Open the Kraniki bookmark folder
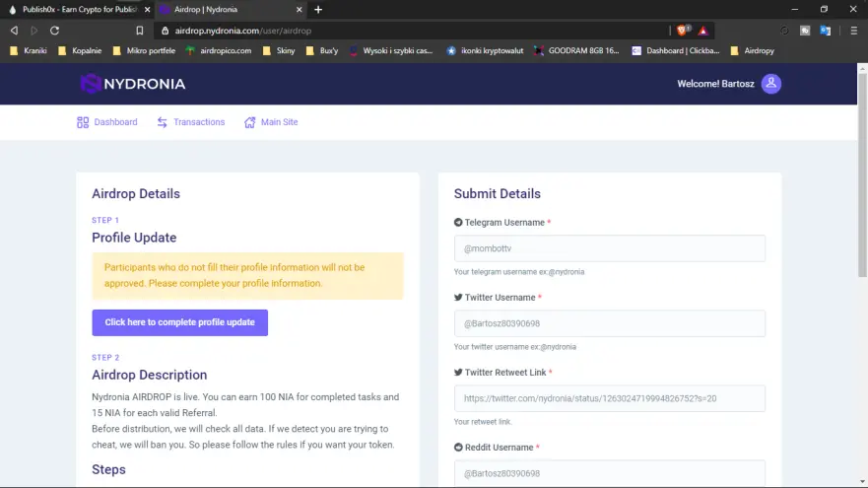The width and height of the screenshot is (868, 488). click(29, 50)
